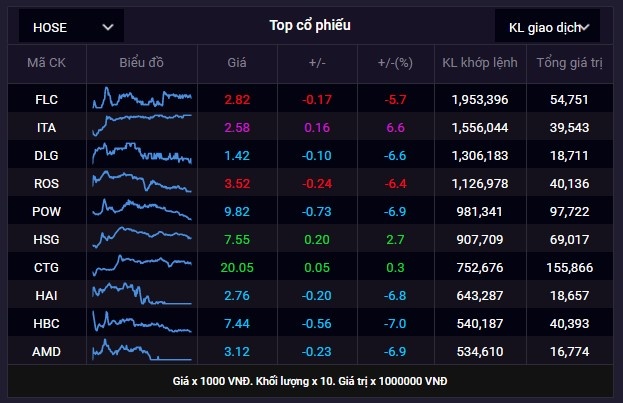Open ITA stock ticker
Viewport: 623px width, 403px height.
tap(47, 128)
